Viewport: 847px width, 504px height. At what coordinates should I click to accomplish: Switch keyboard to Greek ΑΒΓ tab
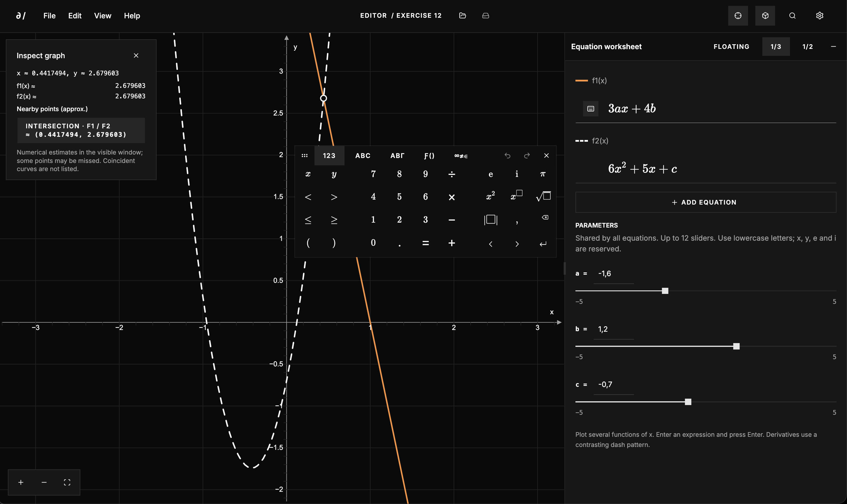point(397,156)
